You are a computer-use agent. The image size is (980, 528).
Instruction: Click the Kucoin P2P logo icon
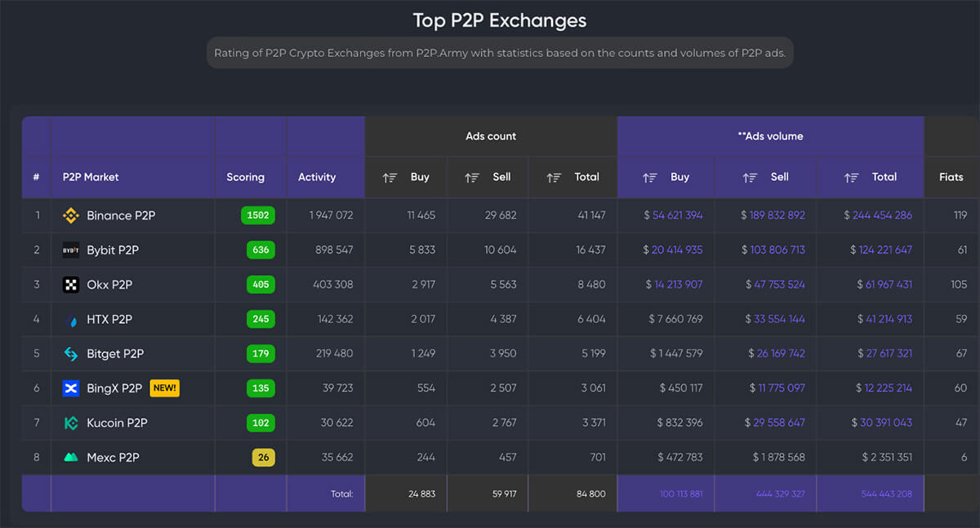tap(71, 423)
